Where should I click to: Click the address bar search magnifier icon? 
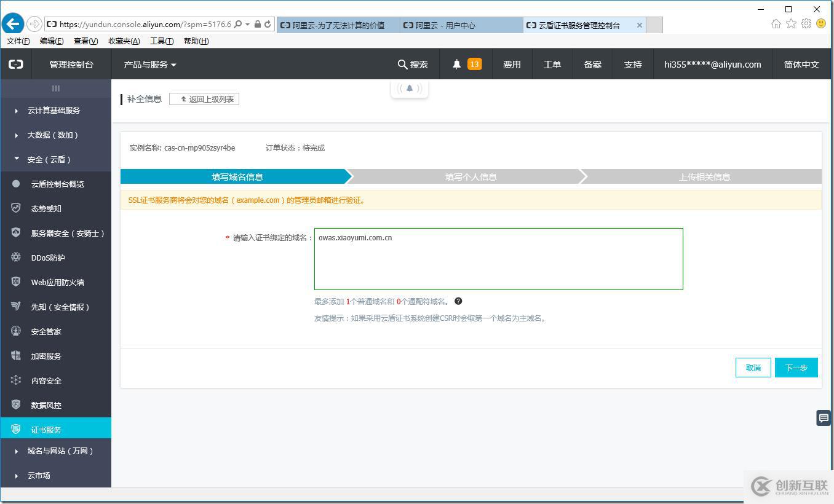[238, 25]
